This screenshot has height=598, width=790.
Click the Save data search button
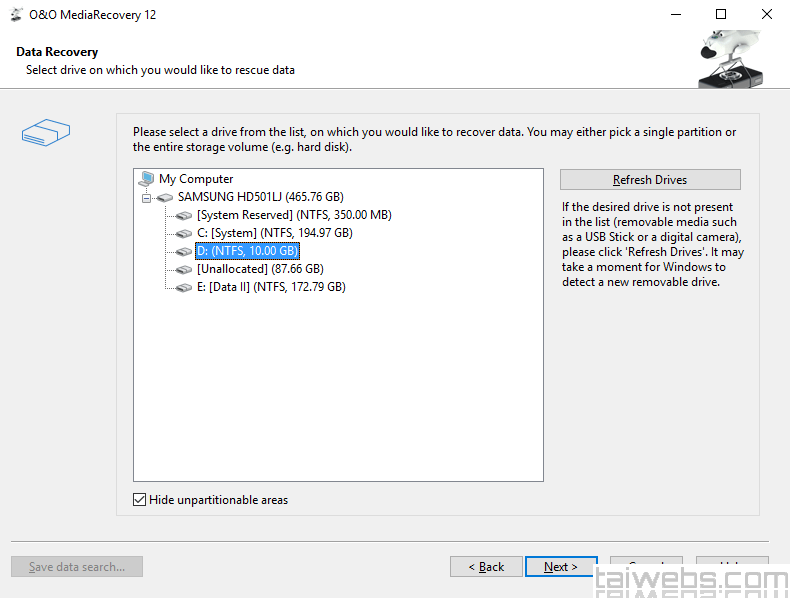77,567
